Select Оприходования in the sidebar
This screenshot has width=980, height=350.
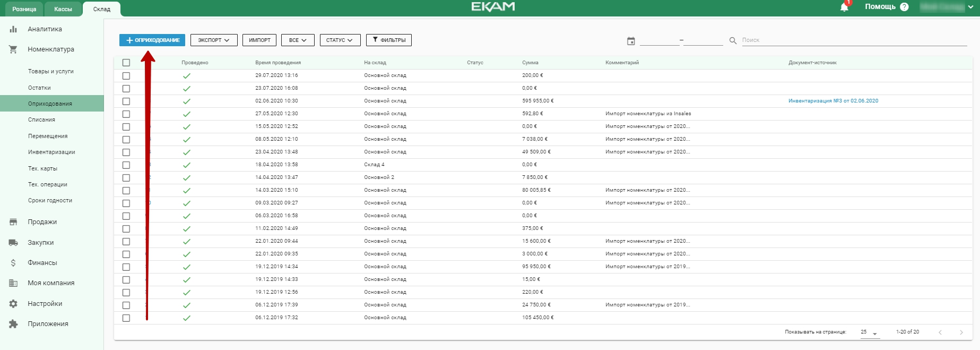point(51,104)
